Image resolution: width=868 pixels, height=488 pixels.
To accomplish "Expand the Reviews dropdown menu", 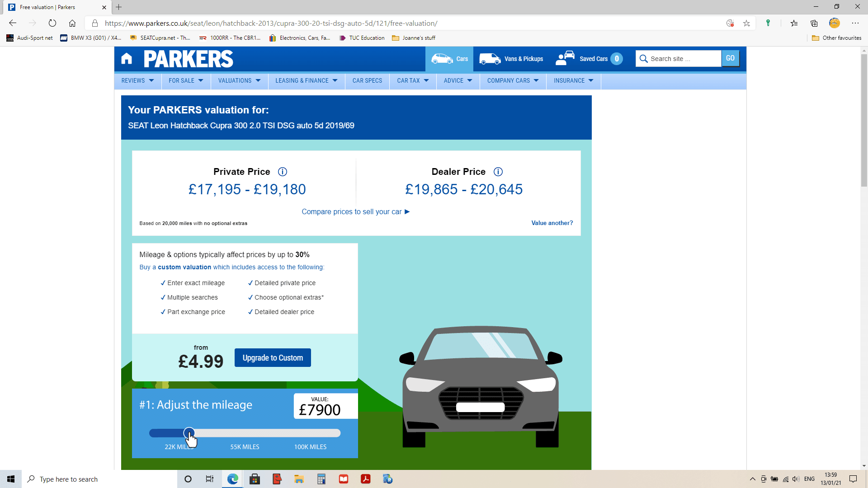I will 137,80.
